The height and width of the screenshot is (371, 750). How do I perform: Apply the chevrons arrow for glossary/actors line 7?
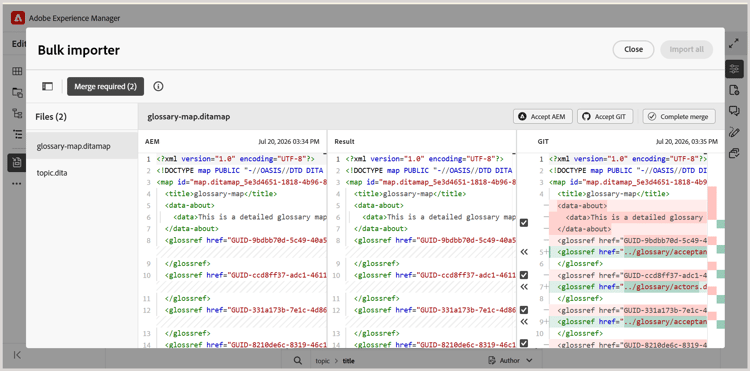pyautogui.click(x=524, y=287)
